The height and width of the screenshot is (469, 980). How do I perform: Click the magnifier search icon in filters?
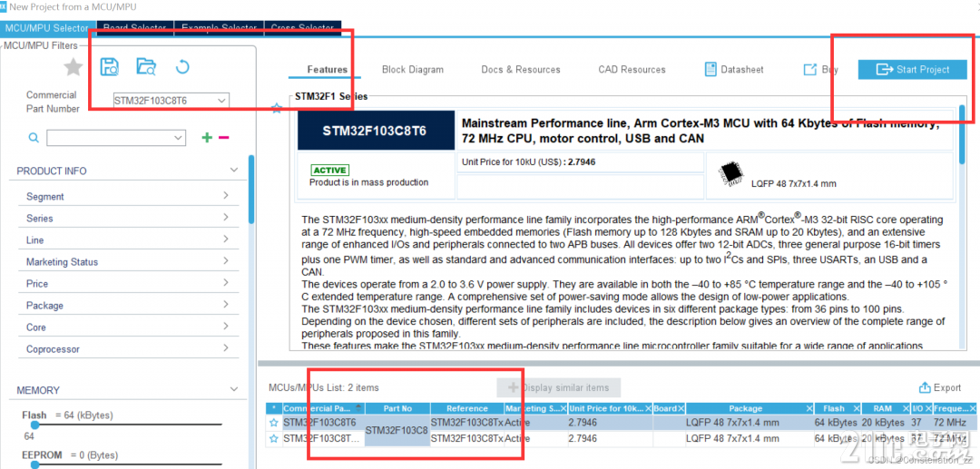(x=34, y=137)
